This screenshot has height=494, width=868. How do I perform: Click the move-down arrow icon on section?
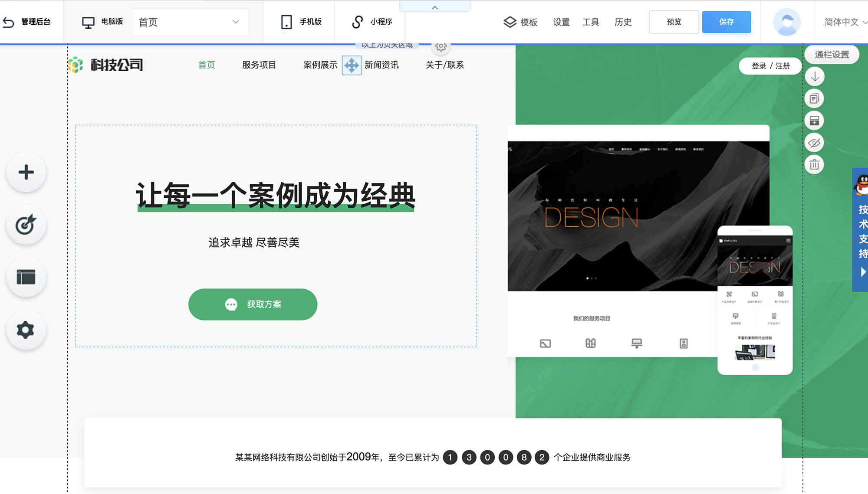(x=815, y=77)
